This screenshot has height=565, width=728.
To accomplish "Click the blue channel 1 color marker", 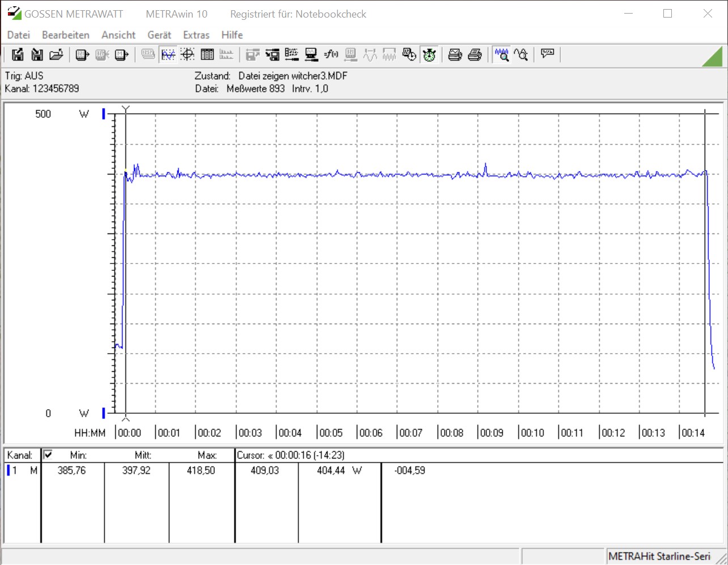I will [9, 470].
